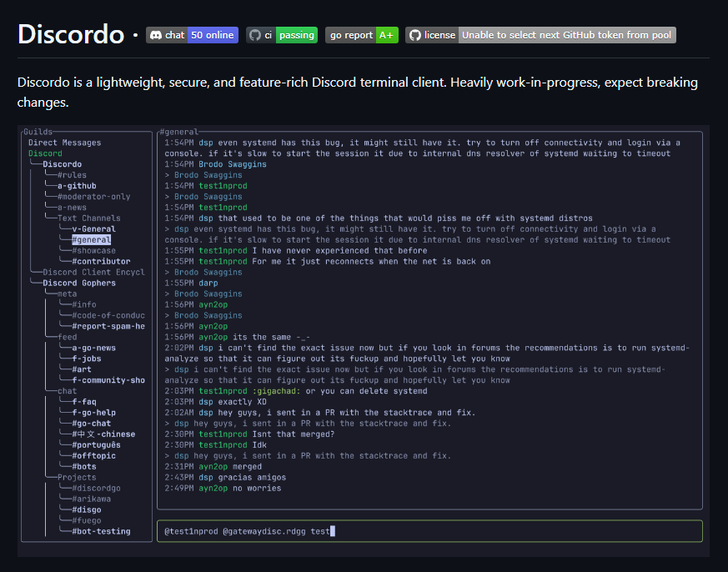Image resolution: width=728 pixels, height=572 pixels.
Task: Click the Discord logo icon in chat badge
Action: pyautogui.click(x=156, y=35)
